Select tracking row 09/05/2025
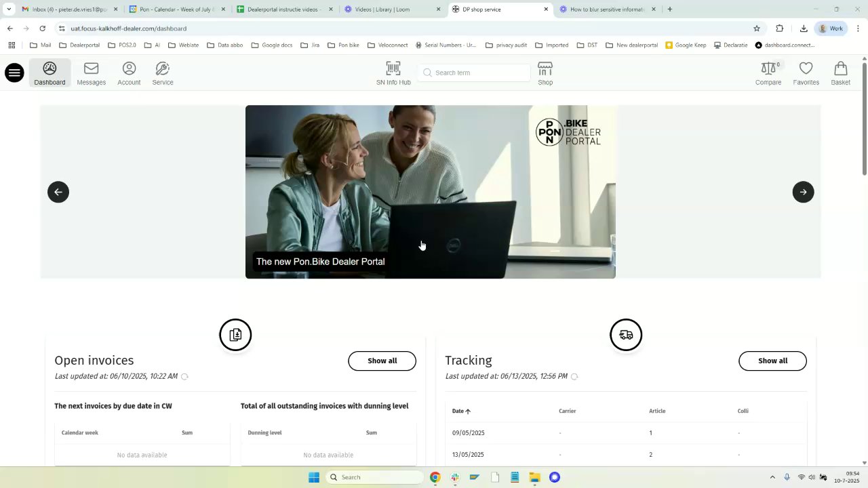This screenshot has height=488, width=868. pos(626,432)
